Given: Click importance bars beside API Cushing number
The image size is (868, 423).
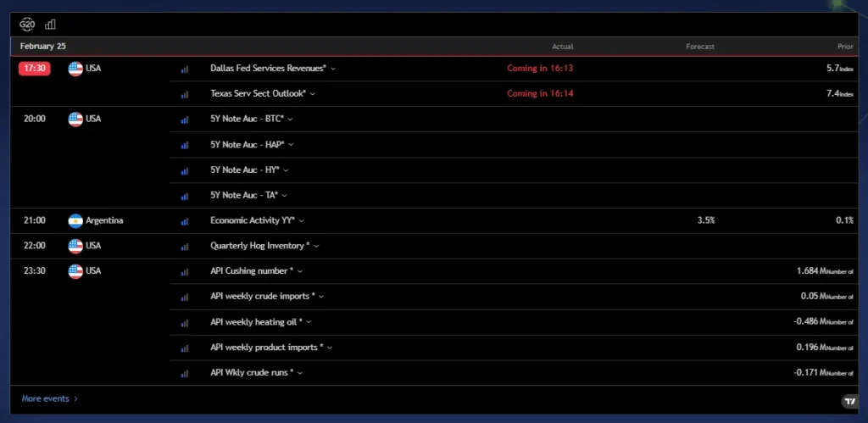Looking at the screenshot, I should [x=184, y=272].
